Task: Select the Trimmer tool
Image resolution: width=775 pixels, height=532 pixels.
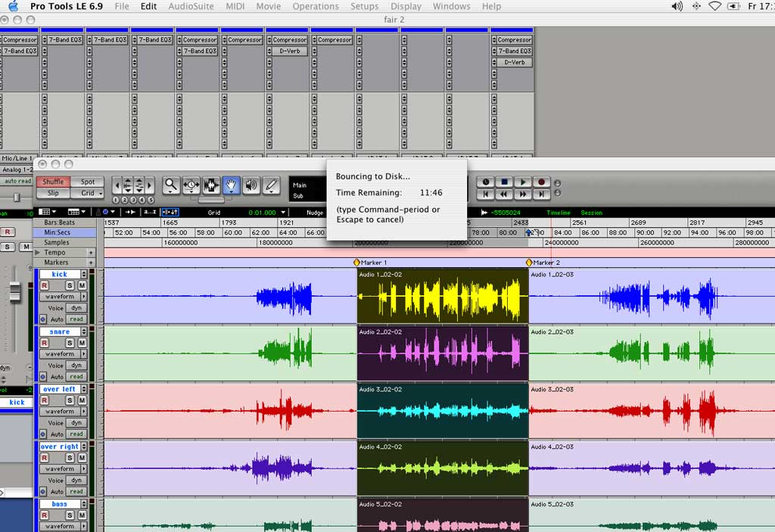Action: [x=191, y=185]
